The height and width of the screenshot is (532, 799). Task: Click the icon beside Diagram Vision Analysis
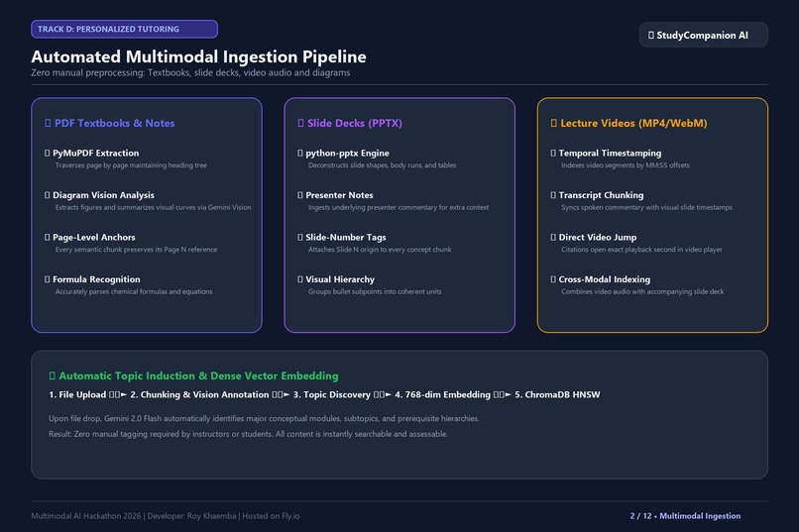(x=48, y=195)
